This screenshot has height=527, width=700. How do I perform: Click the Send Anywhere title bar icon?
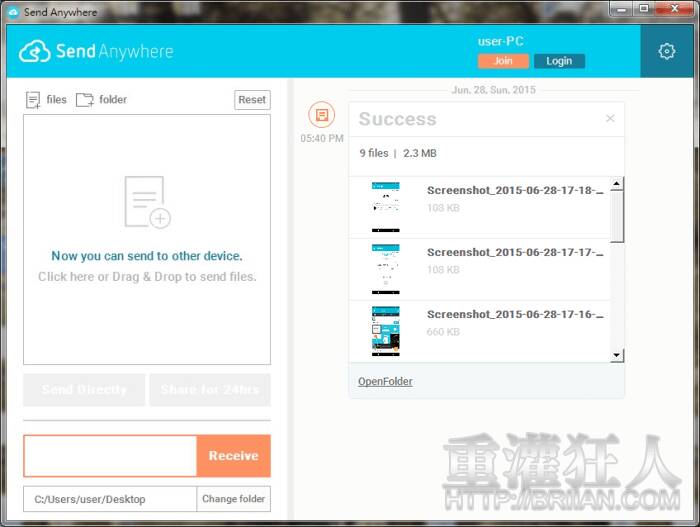[x=13, y=12]
